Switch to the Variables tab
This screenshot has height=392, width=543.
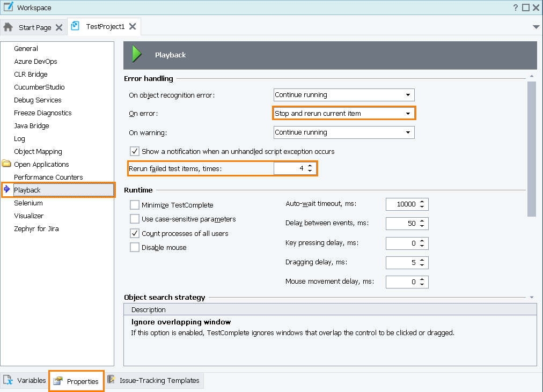[24, 380]
